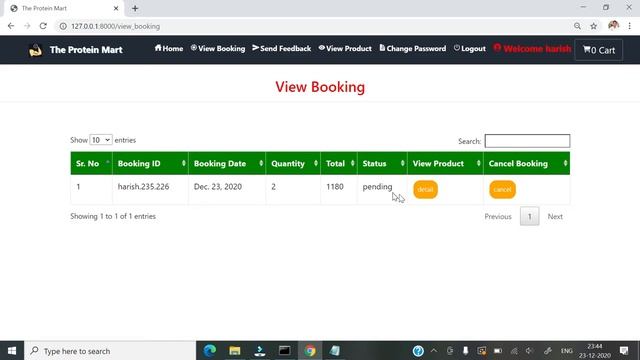Go to Home in navbar
This screenshot has height=360, width=640.
169,48
